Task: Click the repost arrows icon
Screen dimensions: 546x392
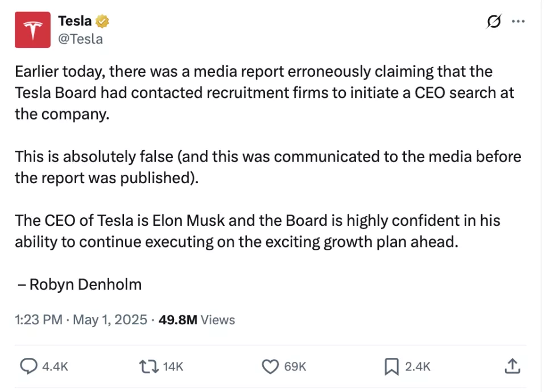Action: [x=149, y=366]
